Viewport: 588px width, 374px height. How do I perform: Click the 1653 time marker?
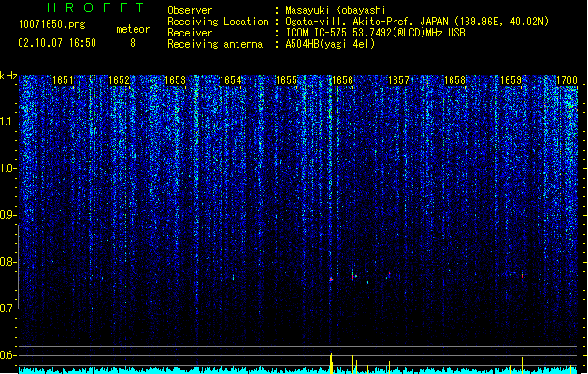(x=175, y=80)
